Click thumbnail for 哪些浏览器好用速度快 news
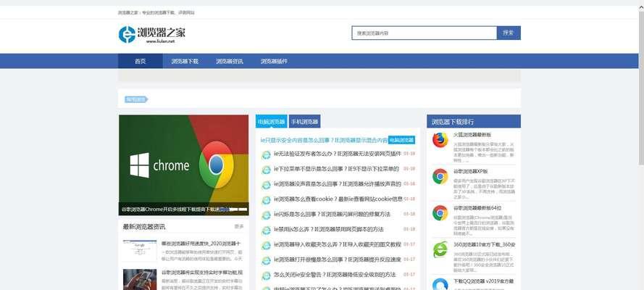Image resolution: width=644 pixels, height=290 pixels. pyautogui.click(x=140, y=251)
